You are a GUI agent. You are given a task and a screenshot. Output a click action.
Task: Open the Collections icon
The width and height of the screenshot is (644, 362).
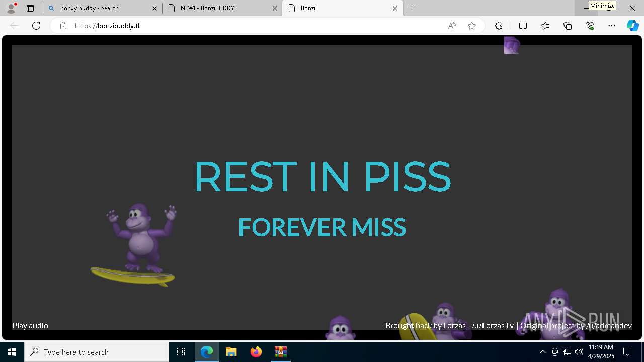(x=568, y=26)
